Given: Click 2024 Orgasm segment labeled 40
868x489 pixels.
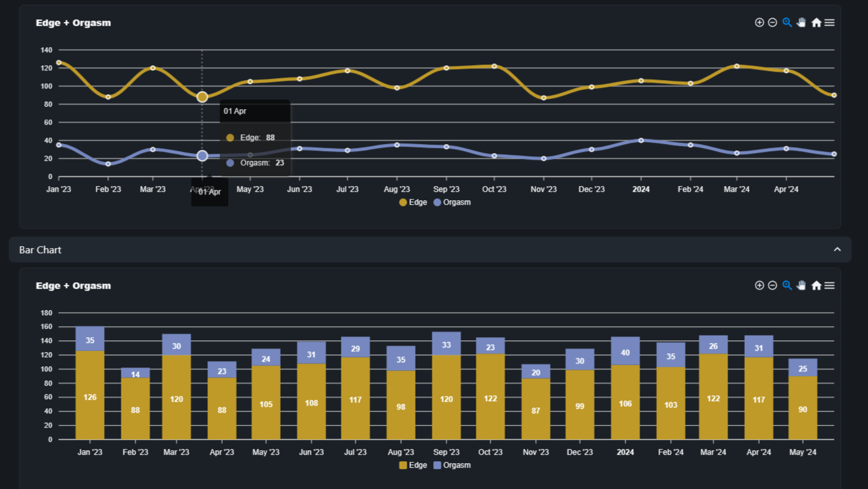Looking at the screenshot, I should (625, 351).
